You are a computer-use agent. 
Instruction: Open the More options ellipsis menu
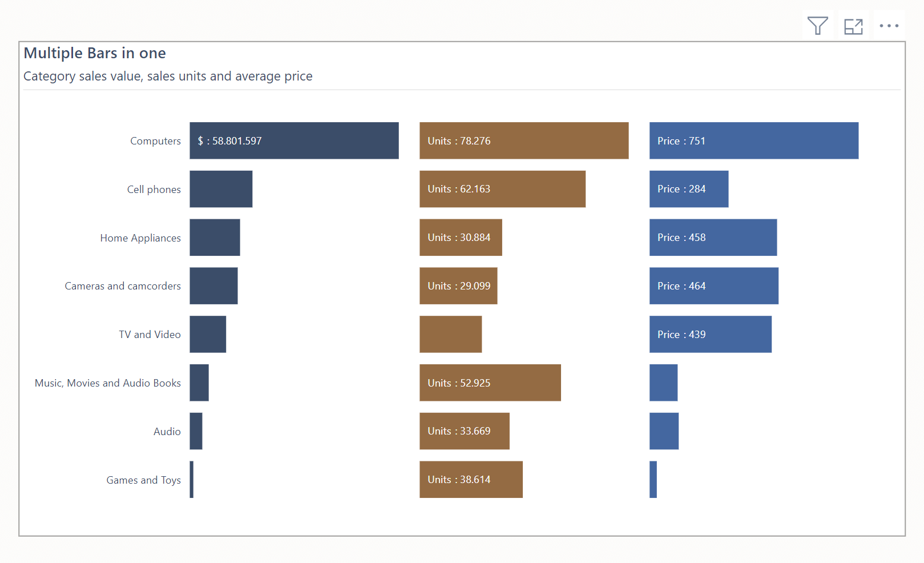click(889, 25)
